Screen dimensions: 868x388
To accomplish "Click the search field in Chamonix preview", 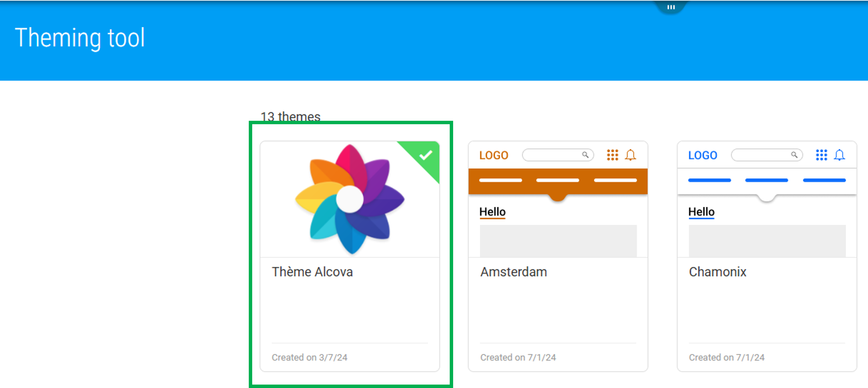I will click(767, 155).
